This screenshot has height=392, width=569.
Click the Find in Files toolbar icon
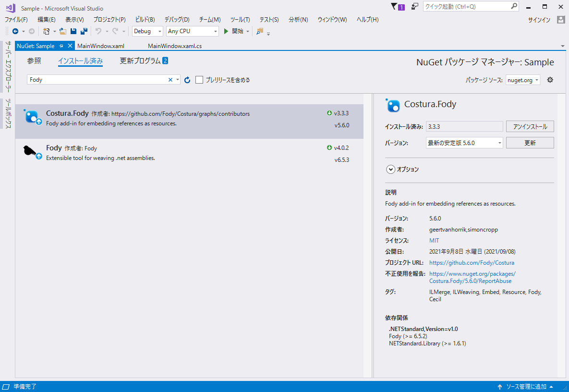click(x=258, y=31)
